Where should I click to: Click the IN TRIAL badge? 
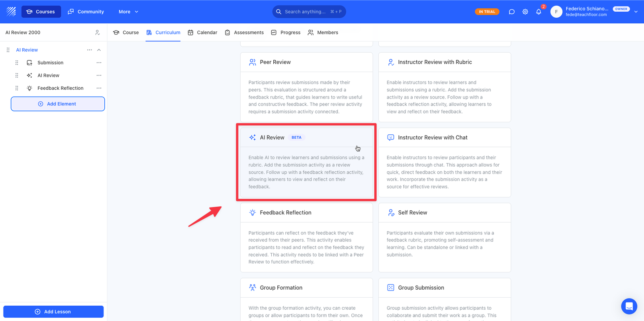coord(487,12)
